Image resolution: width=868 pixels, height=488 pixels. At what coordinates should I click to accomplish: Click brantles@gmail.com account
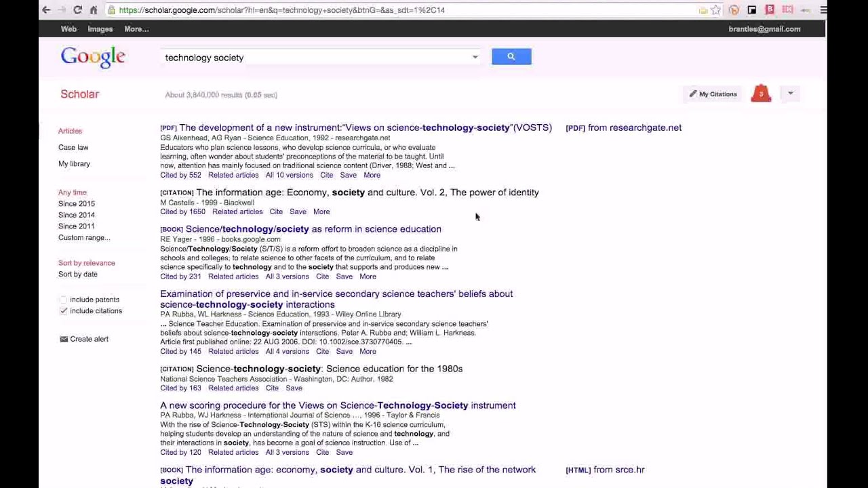tap(764, 29)
